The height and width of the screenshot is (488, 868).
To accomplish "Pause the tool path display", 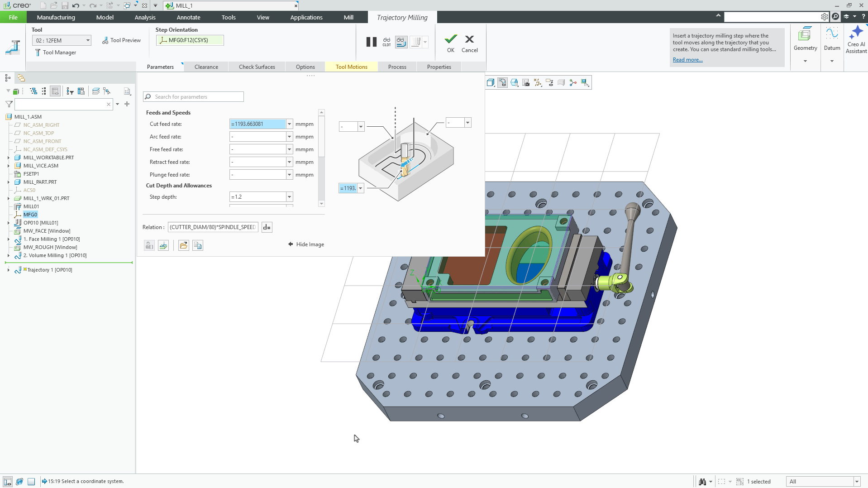I will [371, 42].
